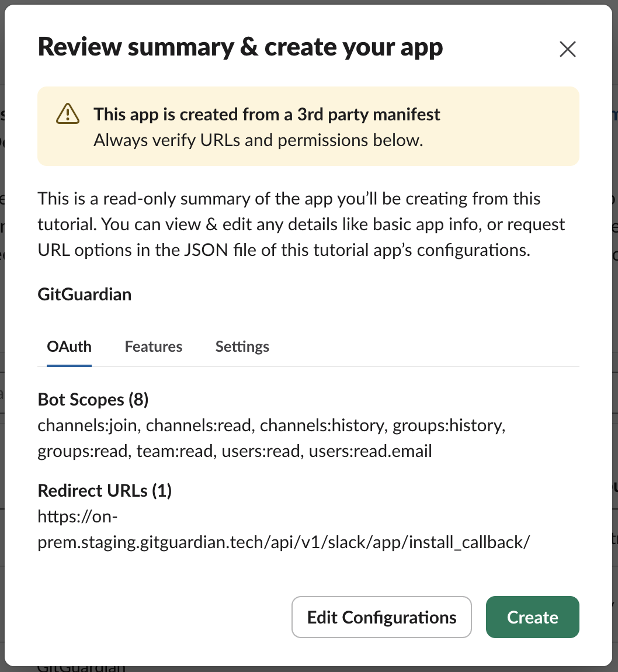Switch to the OAuth tab
This screenshot has width=618, height=672.
click(x=69, y=347)
